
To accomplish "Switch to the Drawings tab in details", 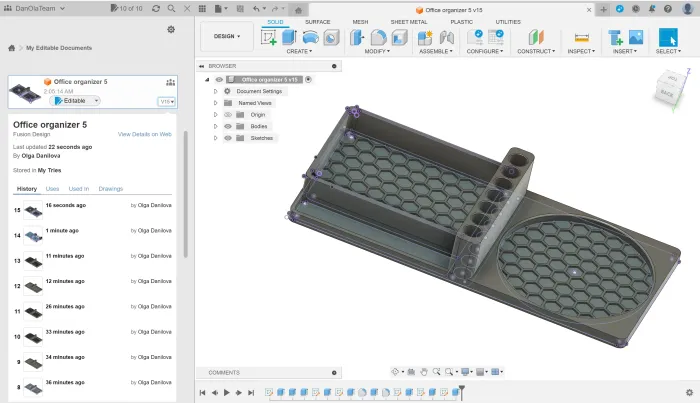I will pos(110,188).
